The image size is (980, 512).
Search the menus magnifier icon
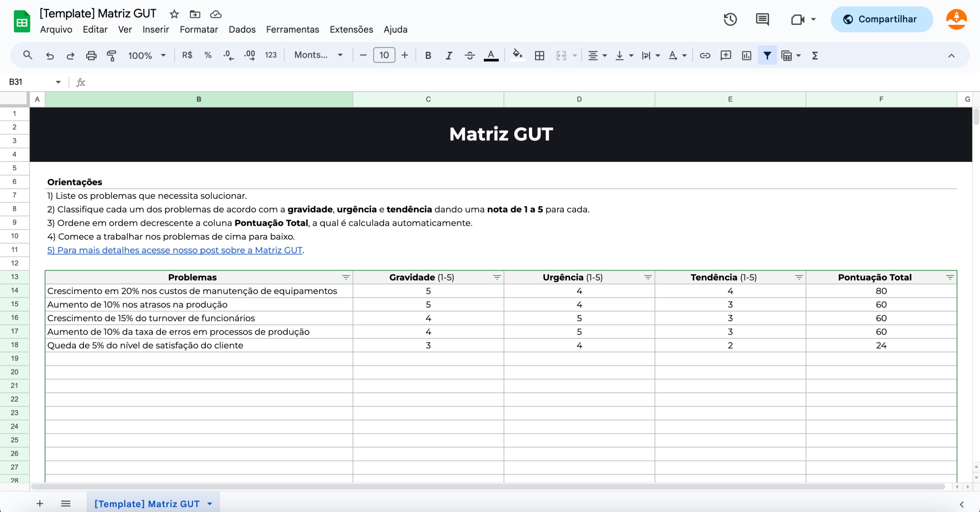pyautogui.click(x=27, y=55)
